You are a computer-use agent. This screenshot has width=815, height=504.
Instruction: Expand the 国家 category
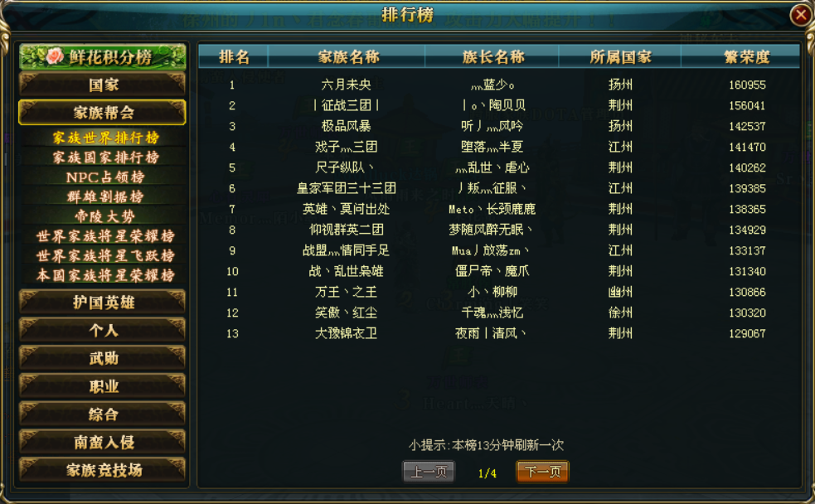(103, 85)
